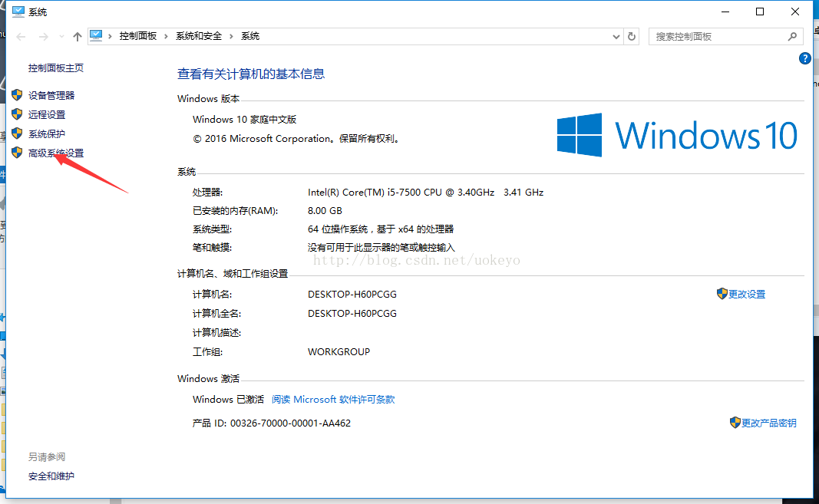Screen dimensions: 819x504
Task: Select 系统和安全 breadcrumb
Action: [199, 36]
